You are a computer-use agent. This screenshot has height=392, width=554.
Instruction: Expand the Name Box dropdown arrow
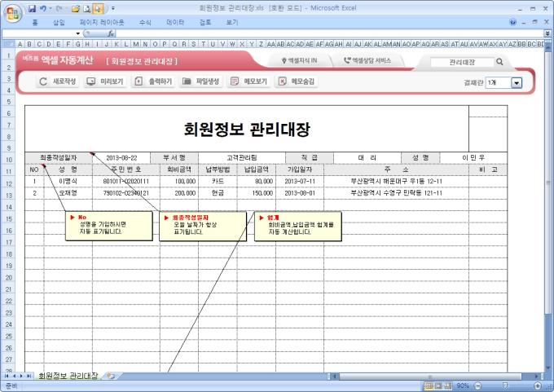point(77,33)
